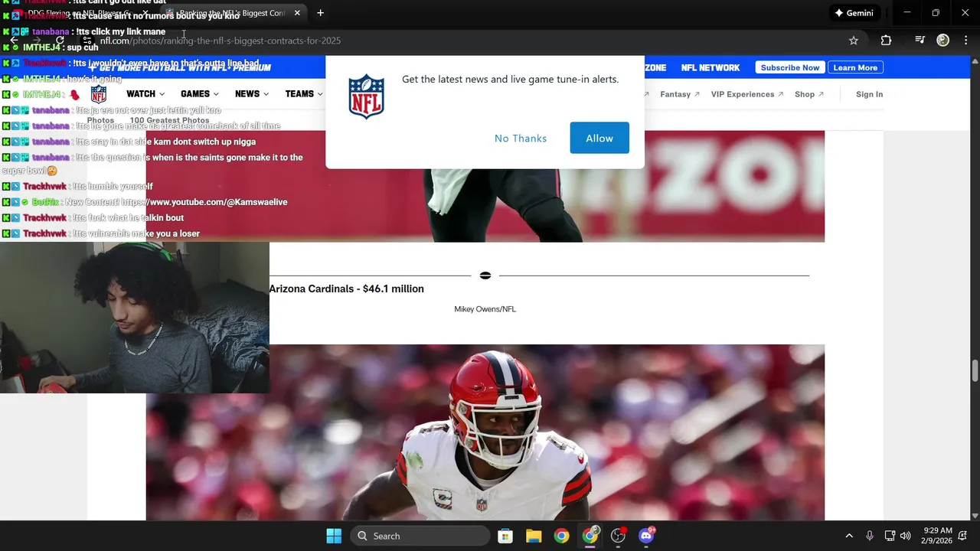
Task: Click the Browns player photo
Action: click(x=485, y=432)
